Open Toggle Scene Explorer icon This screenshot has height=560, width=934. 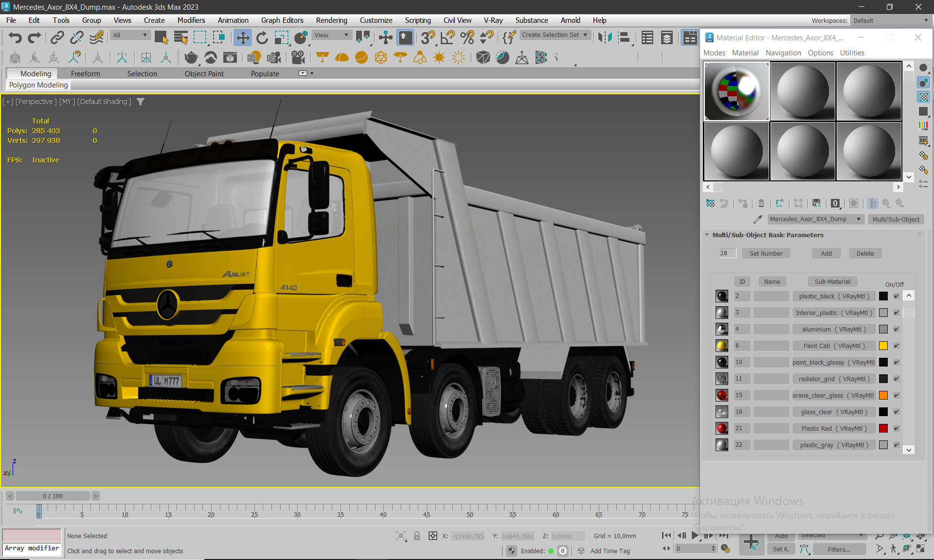coord(647,37)
